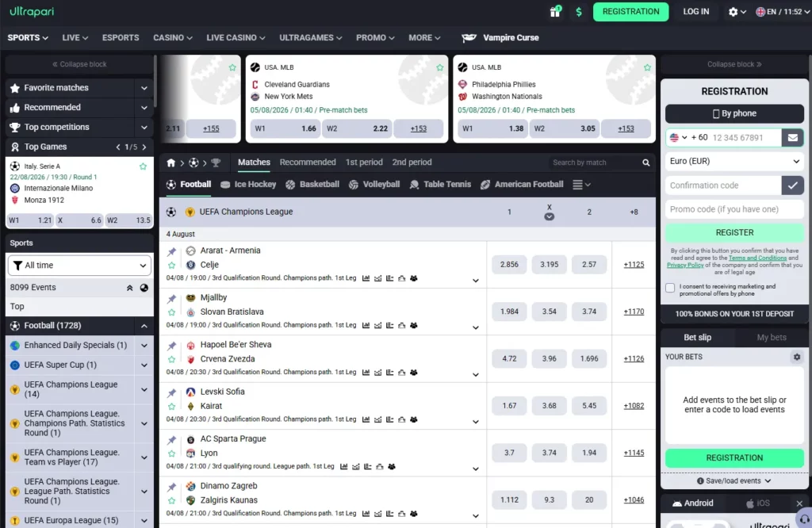Click the soccer ball icon in breadcrumb

pos(193,163)
